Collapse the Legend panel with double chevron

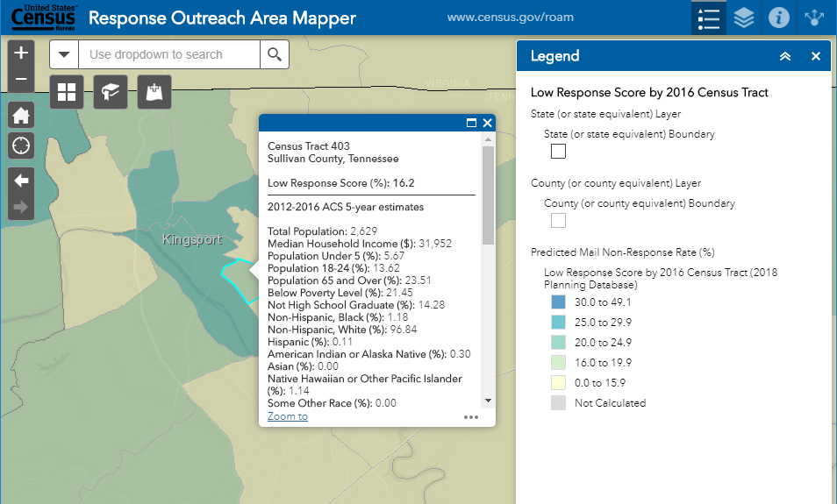tap(784, 56)
